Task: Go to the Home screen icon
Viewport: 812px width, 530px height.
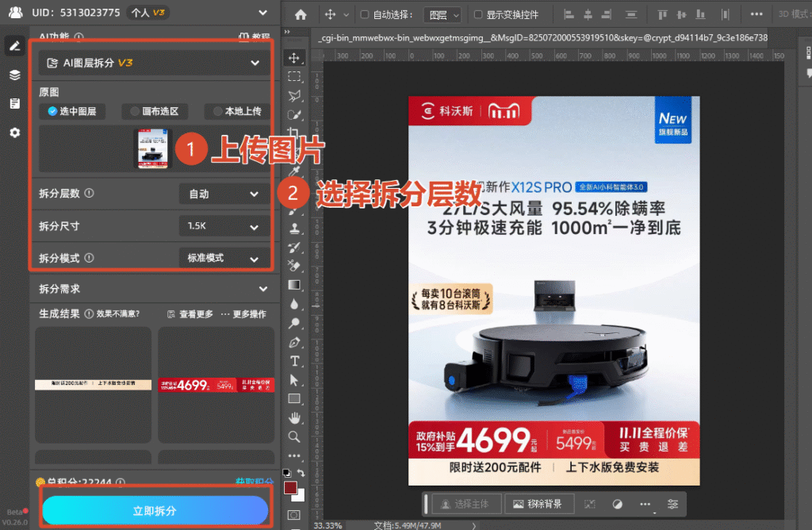Action: (x=301, y=14)
